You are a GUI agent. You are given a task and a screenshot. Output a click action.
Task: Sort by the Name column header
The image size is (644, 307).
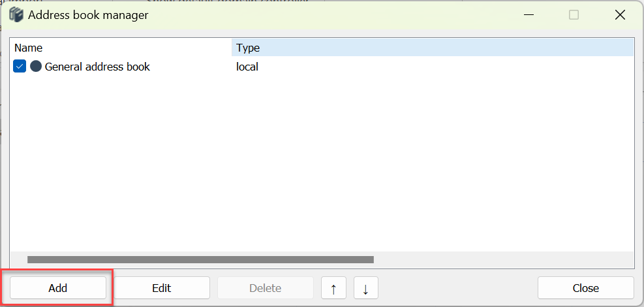[x=121, y=48]
